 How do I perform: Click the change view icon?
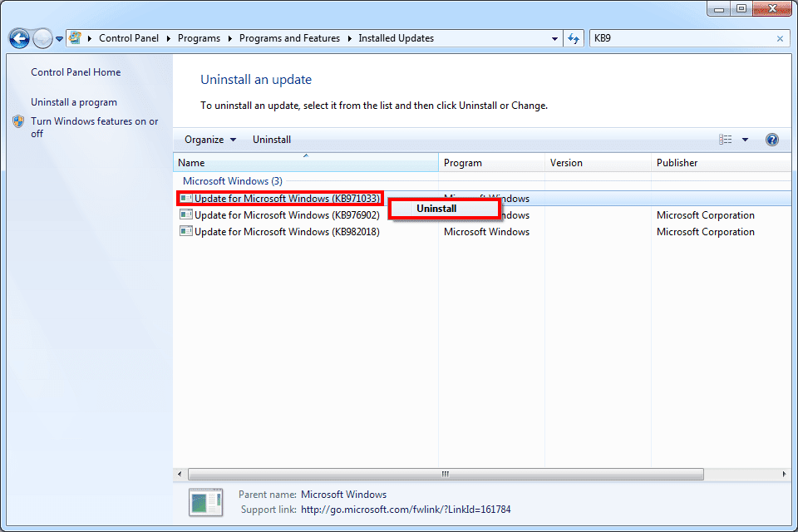coord(725,140)
